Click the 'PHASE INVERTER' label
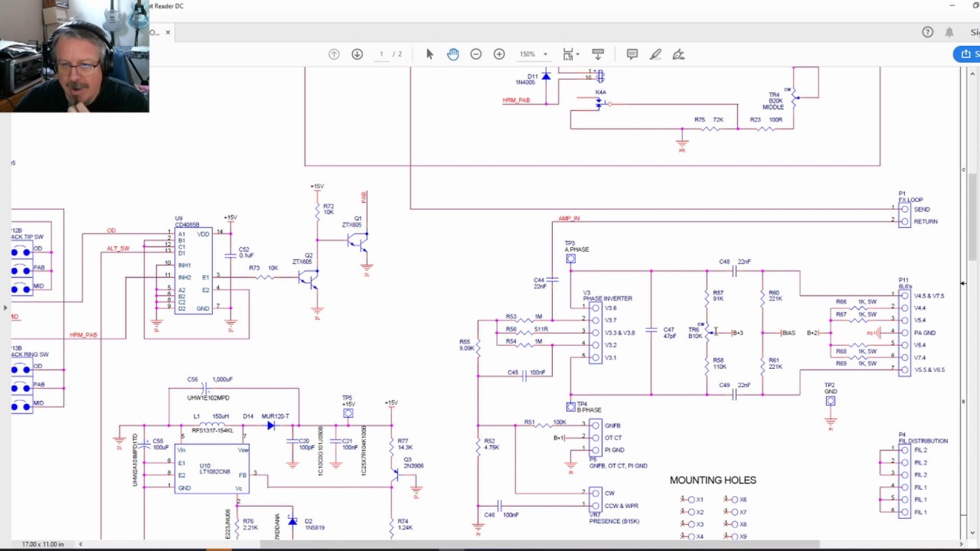The height and width of the screenshot is (551, 980). point(608,298)
